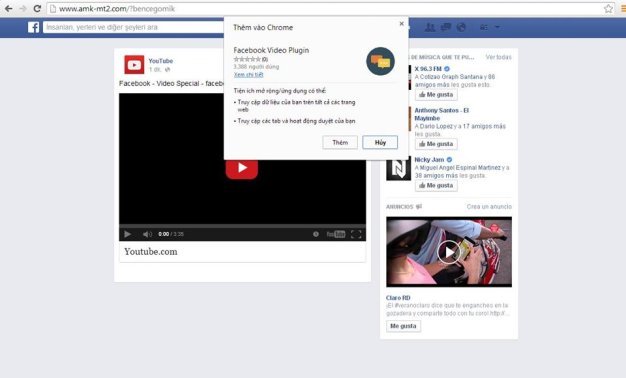Screen dimensions: 626x378
Task: Click the large red YouTube play button
Action: (242, 168)
